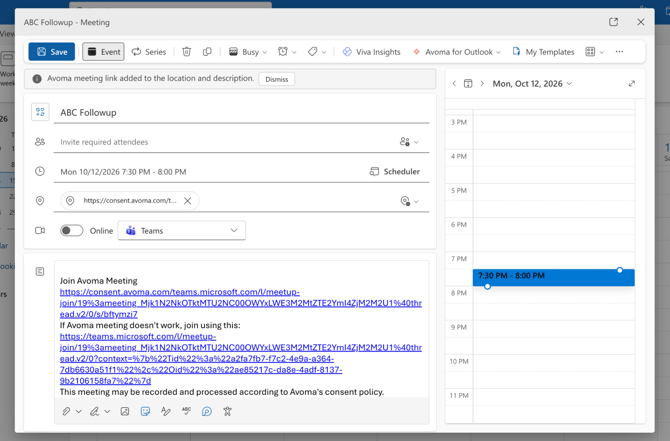670x441 pixels.
Task: Open the Scheduler
Action: (x=394, y=171)
